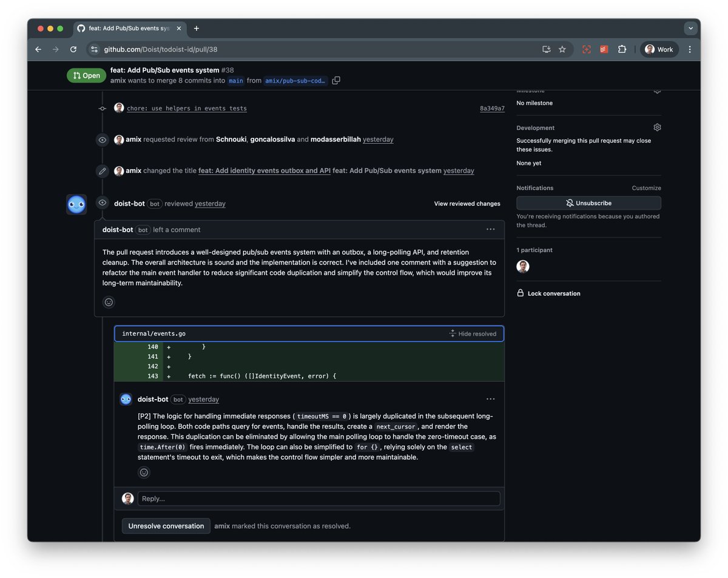Add emoji reaction to the [P2] comment
The width and height of the screenshot is (728, 578).
[x=144, y=472]
